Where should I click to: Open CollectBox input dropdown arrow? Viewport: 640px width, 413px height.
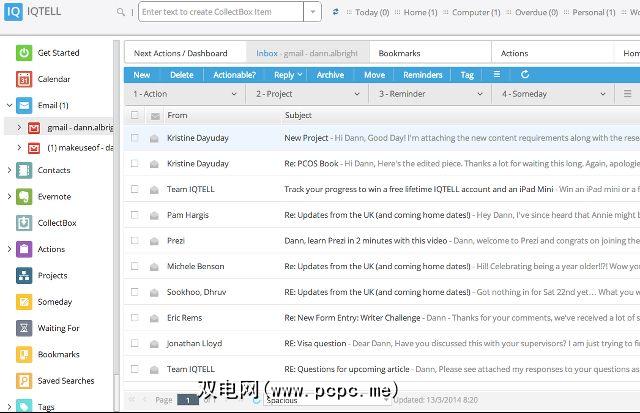coord(312,12)
